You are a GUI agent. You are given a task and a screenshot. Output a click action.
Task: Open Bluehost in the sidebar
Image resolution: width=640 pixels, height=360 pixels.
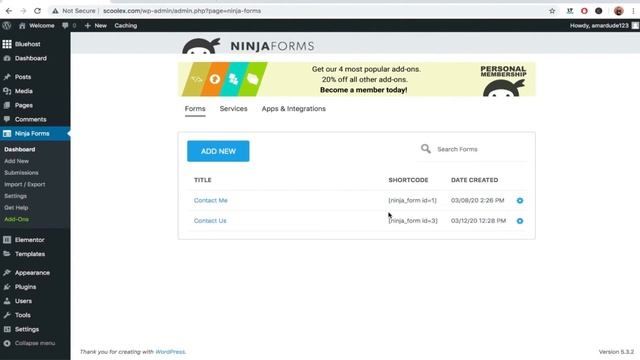pyautogui.click(x=35, y=44)
